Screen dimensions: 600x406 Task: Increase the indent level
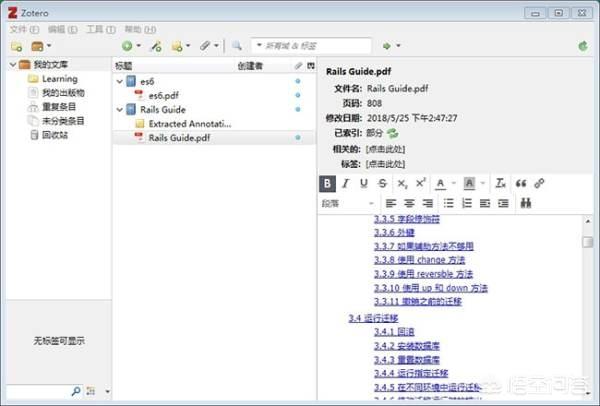tap(503, 204)
